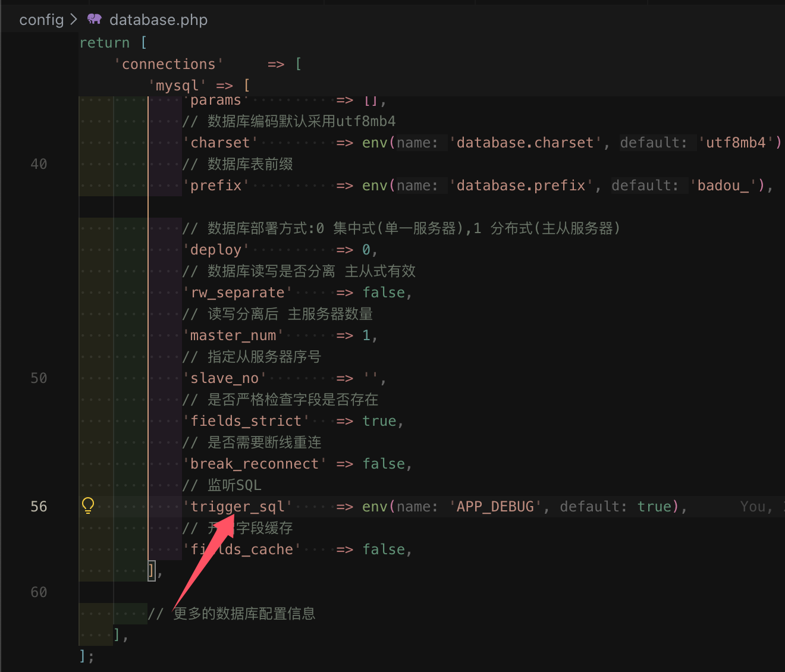
Task: Click the lightbulb quick-fix icon
Action: coord(88,505)
